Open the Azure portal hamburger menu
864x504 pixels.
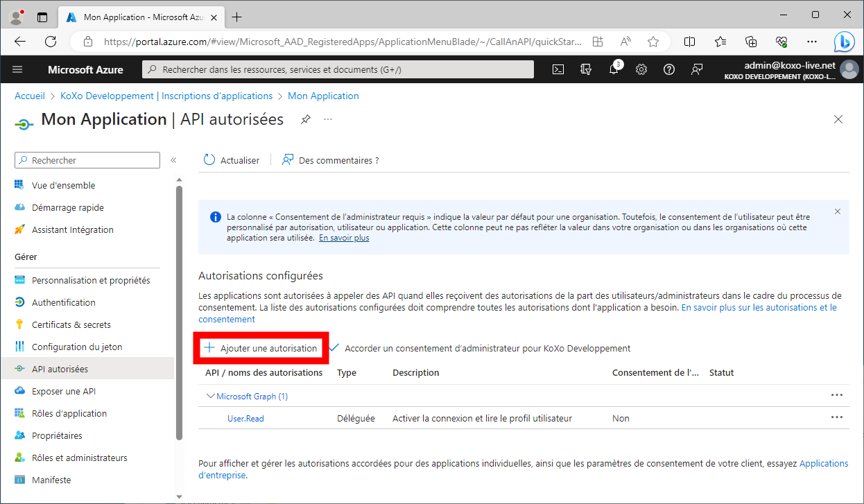pos(17,69)
